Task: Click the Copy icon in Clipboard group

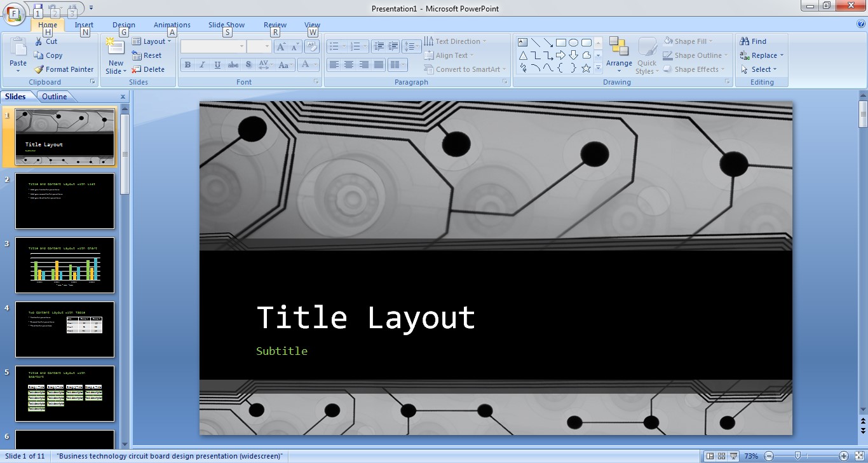Action: coord(39,55)
